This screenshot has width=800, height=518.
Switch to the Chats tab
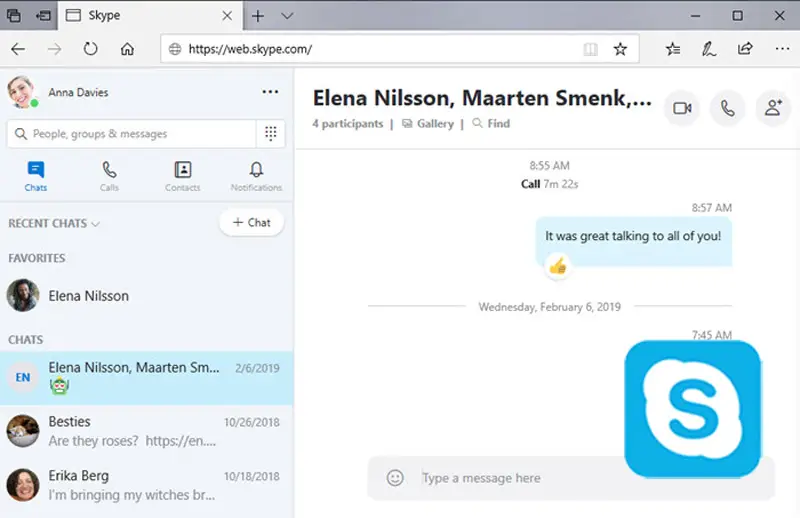pos(36,176)
